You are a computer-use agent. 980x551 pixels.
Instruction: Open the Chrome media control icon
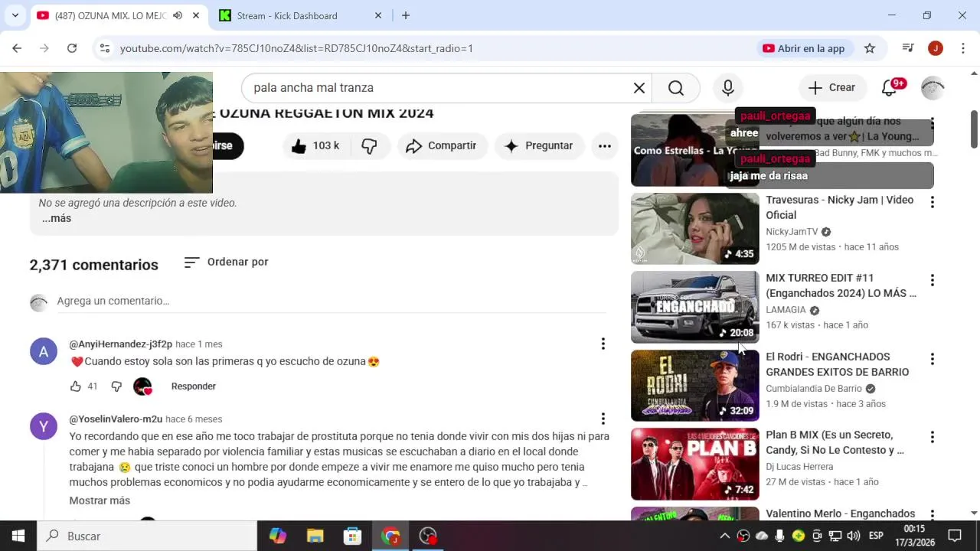[908, 48]
